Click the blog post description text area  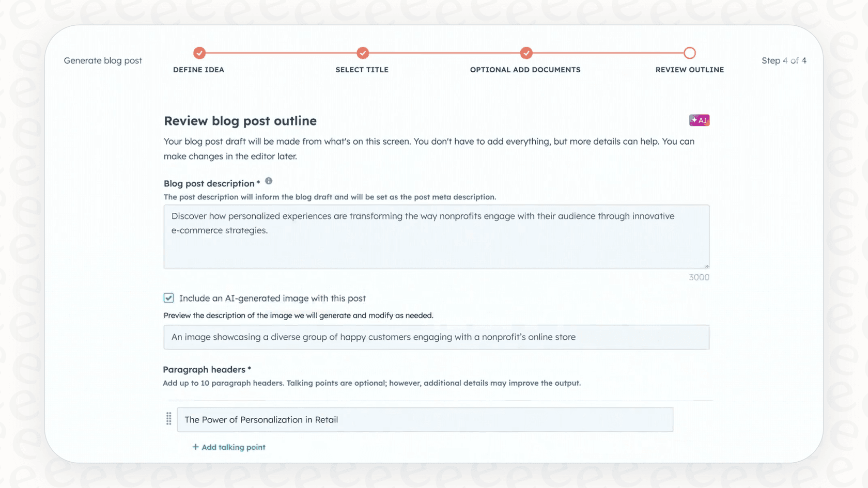[436, 237]
